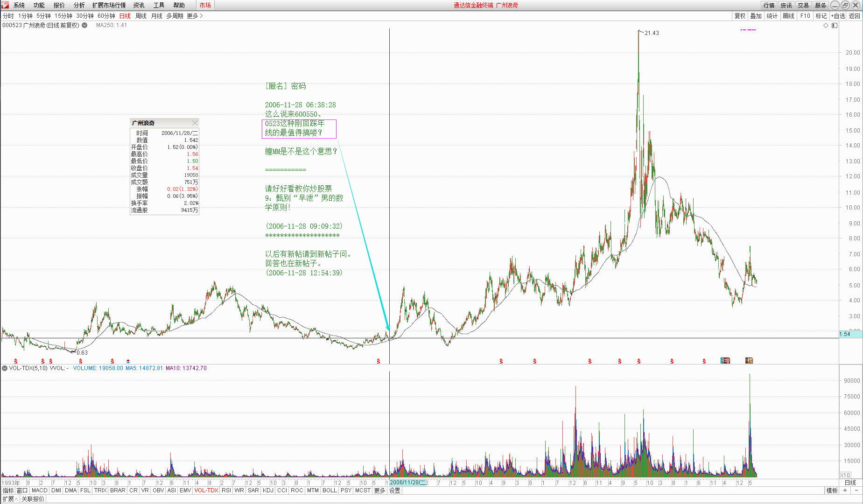Expand the 扩展 panel at the bottom left
863x504 pixels.
click(10, 499)
